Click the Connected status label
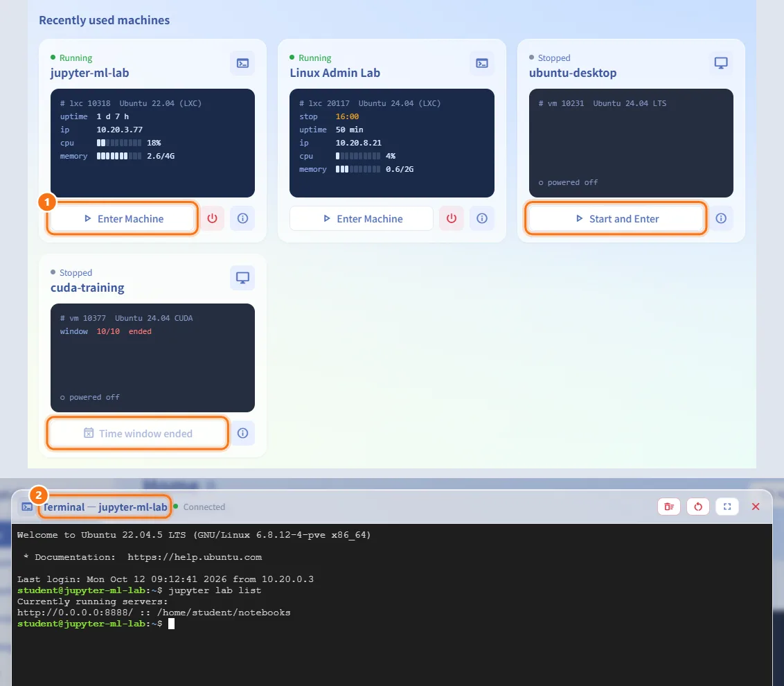Image resolution: width=784 pixels, height=686 pixels. tap(204, 507)
